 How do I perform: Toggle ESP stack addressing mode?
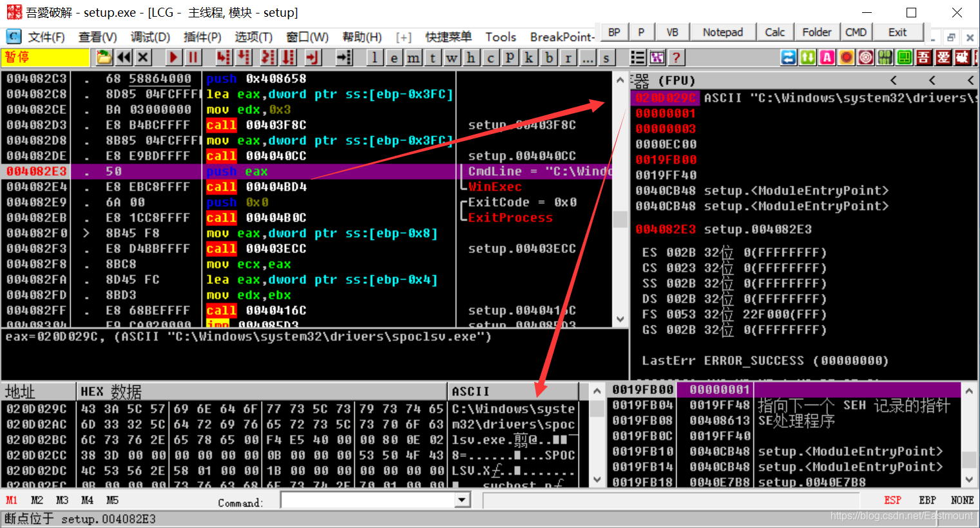pos(893,500)
